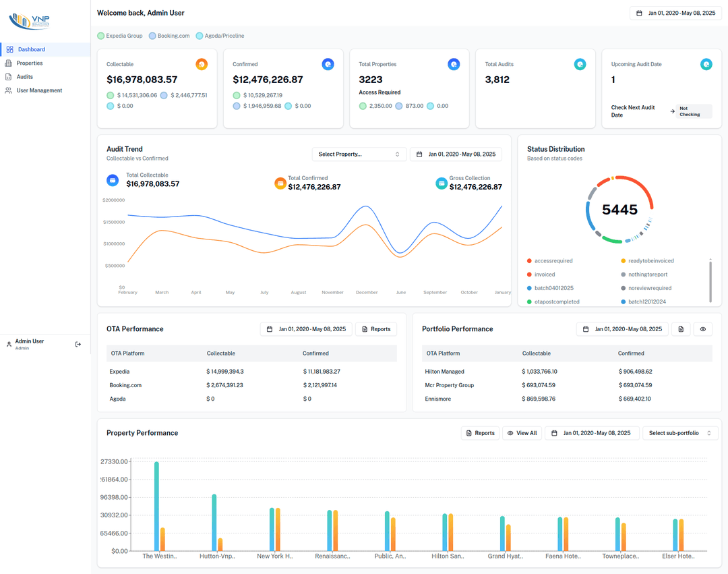The height and width of the screenshot is (574, 728).
Task: Toggle noreviewrequired legend entry
Action: pos(646,288)
